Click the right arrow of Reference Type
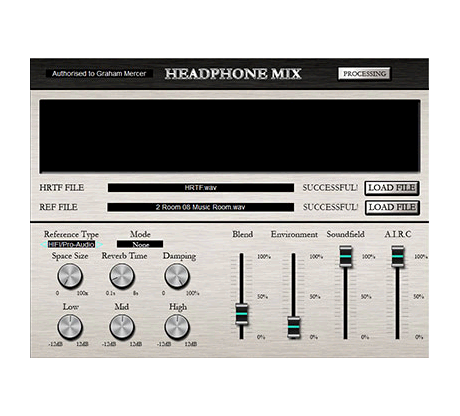This screenshot has height=416, width=460. [99, 244]
